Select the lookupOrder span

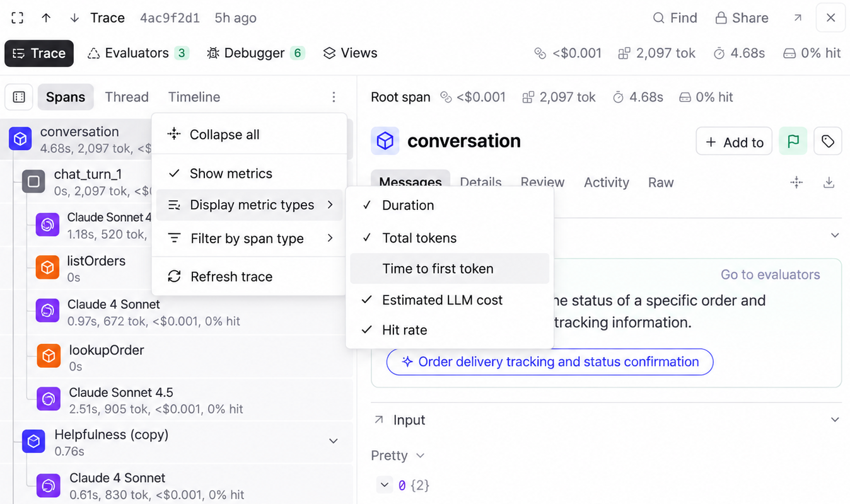(x=176, y=357)
